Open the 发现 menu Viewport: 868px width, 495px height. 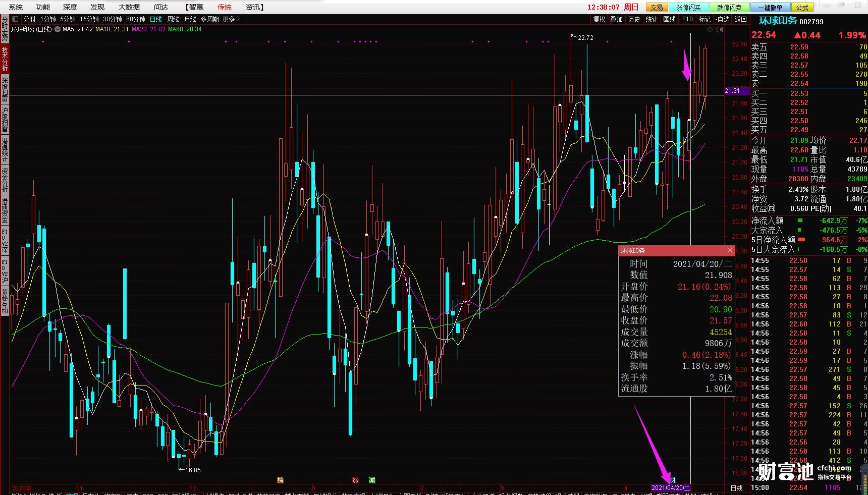click(x=97, y=7)
